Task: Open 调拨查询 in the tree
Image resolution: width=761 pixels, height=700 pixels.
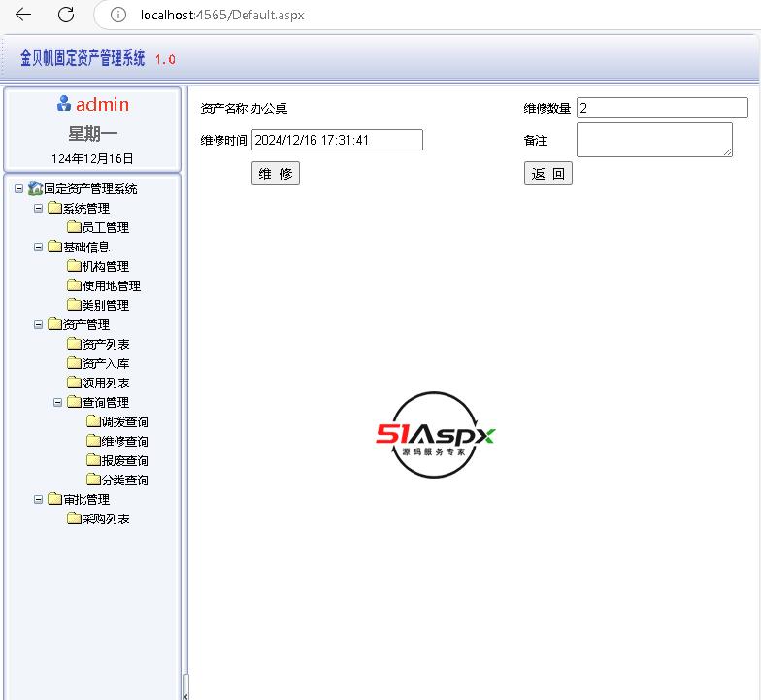Action: point(124,421)
